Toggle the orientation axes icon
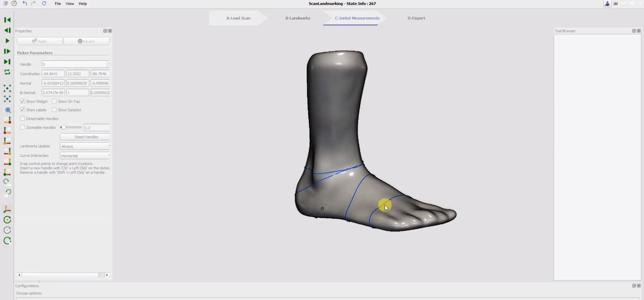The width and height of the screenshot is (644, 300). click(7, 209)
